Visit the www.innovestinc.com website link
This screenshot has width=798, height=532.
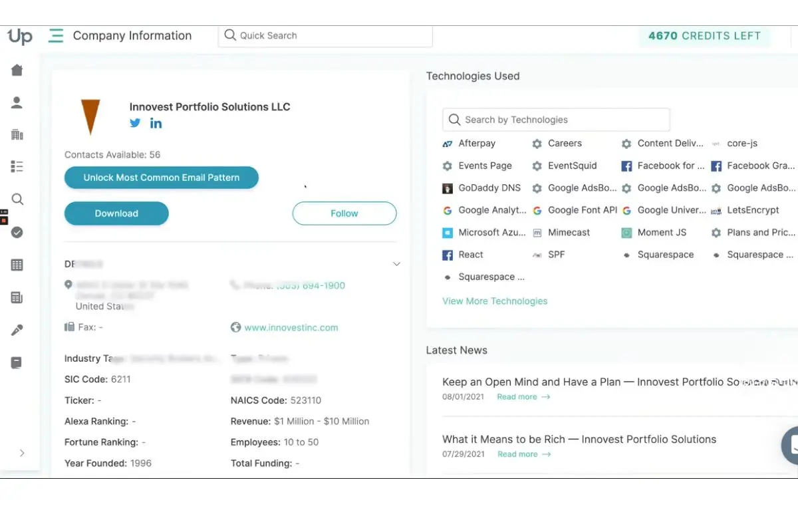click(291, 327)
